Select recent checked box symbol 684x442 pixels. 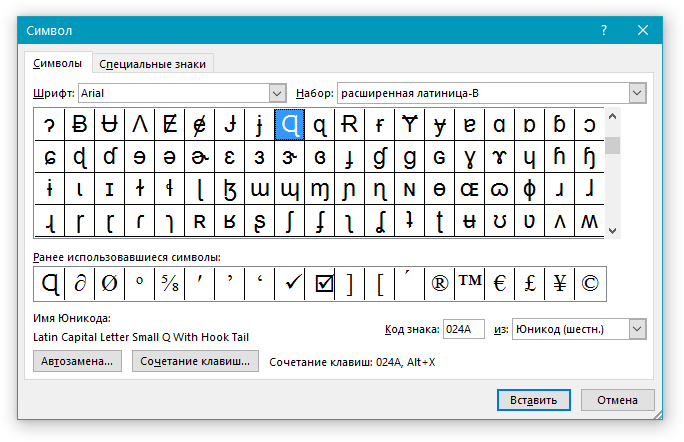(x=320, y=284)
